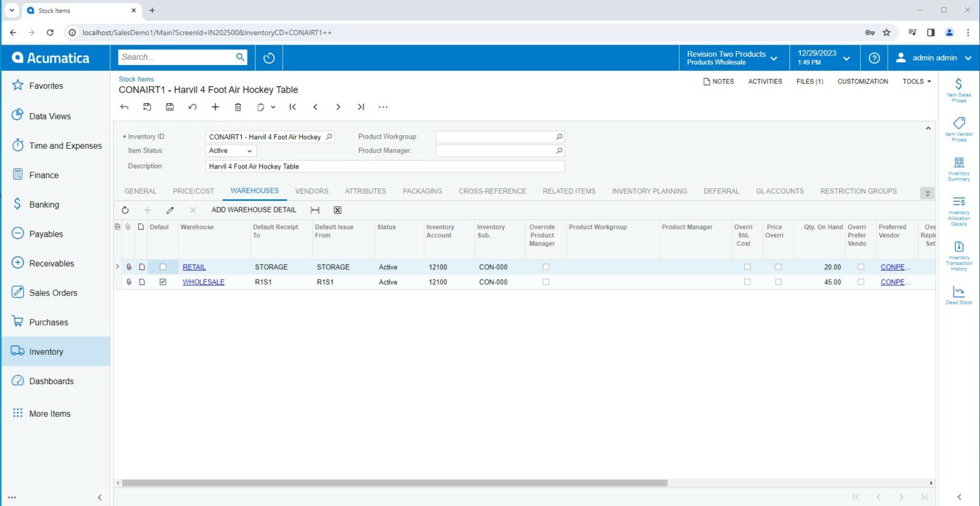Toggle Override Product Manager for RETAIL row
The image size is (980, 506).
(x=546, y=267)
